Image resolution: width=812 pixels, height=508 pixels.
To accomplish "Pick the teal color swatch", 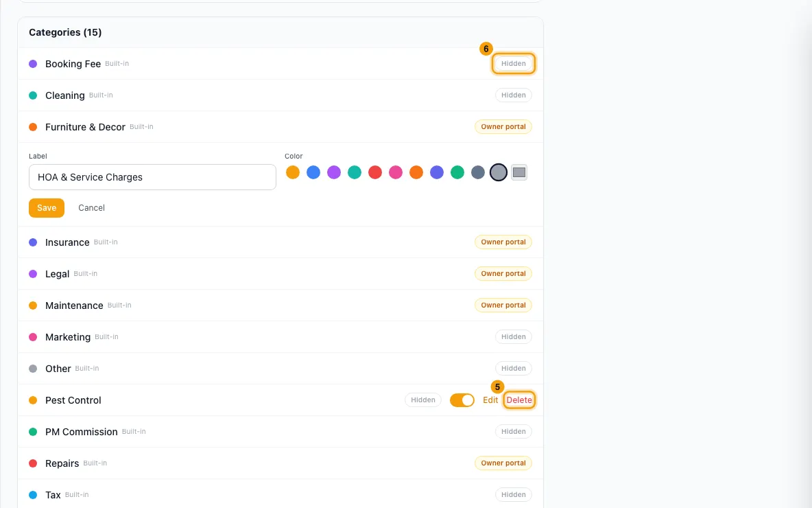I will [354, 172].
